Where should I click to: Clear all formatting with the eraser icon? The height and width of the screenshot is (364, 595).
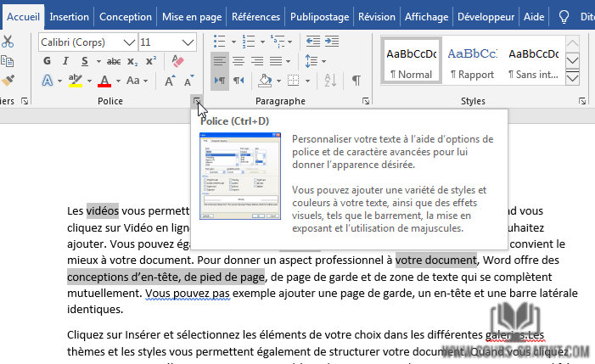click(x=177, y=61)
